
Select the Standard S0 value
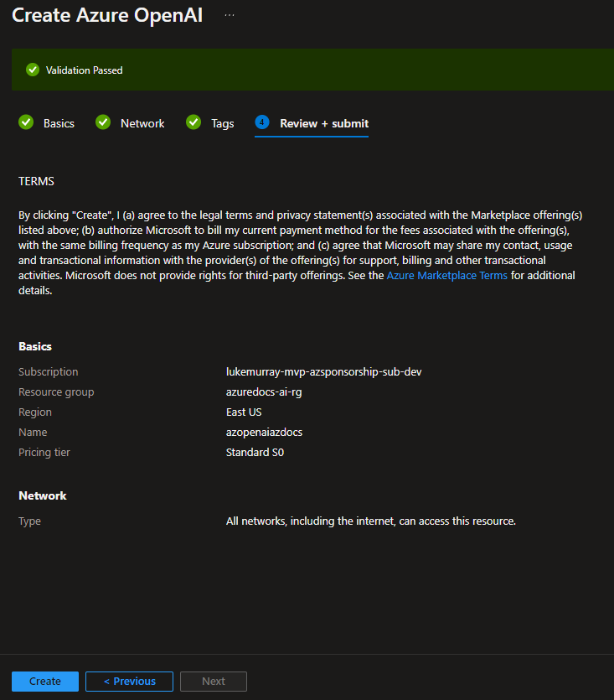tap(255, 452)
